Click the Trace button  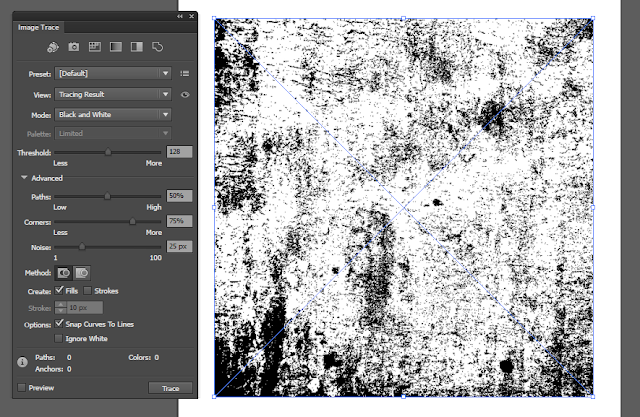point(170,388)
